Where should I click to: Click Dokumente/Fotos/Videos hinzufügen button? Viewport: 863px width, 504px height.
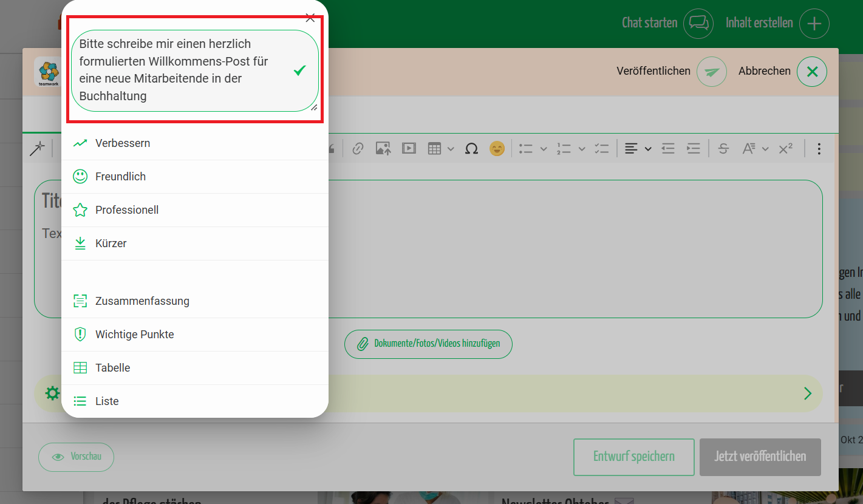(428, 344)
